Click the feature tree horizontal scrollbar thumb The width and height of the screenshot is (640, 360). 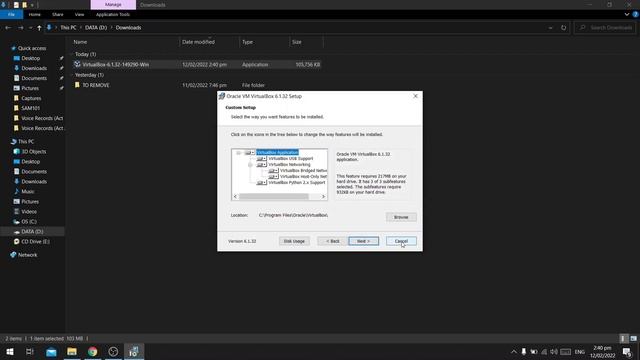[x=273, y=197]
